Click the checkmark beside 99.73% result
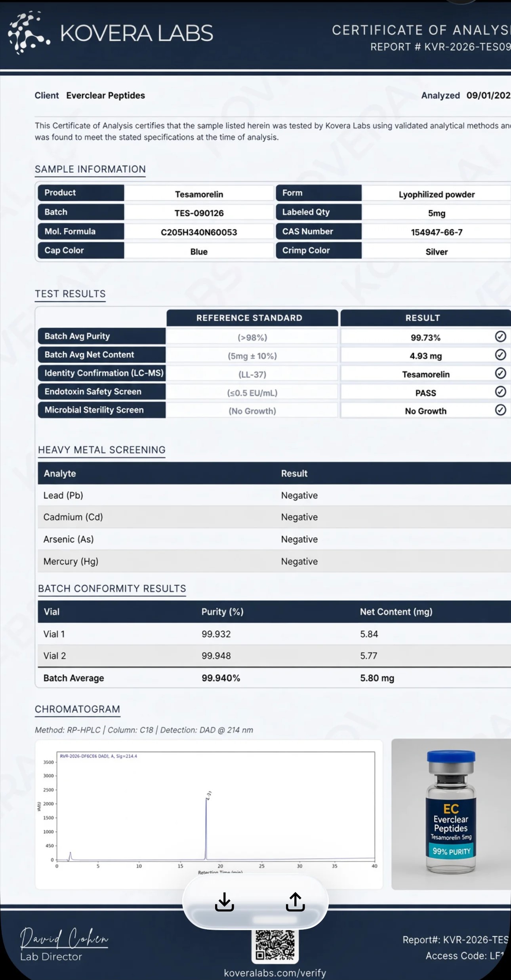 pyautogui.click(x=500, y=337)
